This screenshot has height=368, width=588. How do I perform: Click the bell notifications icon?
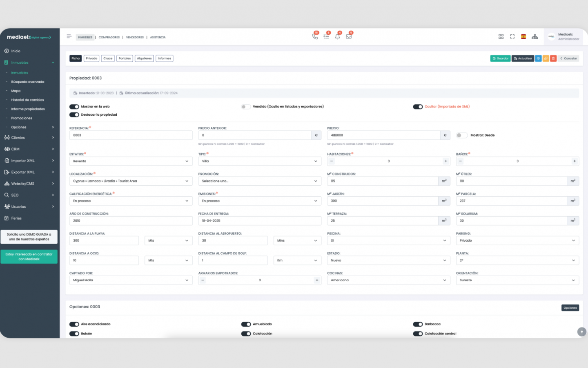(337, 36)
